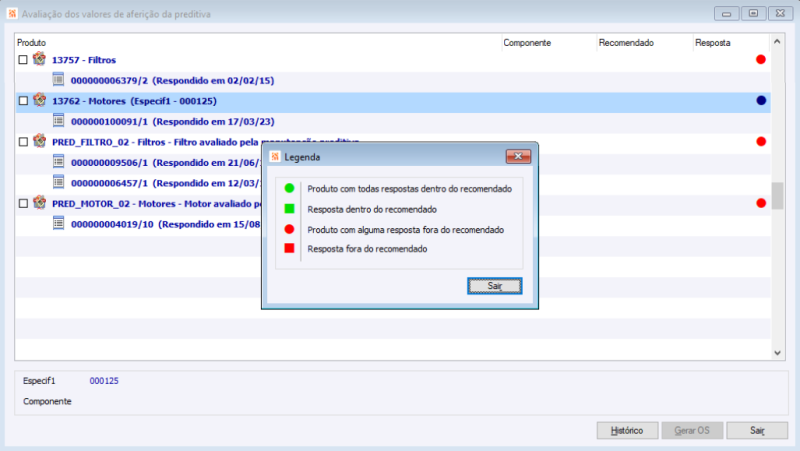Select entry 000000100091/1 (Respondido em 17/03/23)
Screen dimensions: 800x451
[393, 121]
